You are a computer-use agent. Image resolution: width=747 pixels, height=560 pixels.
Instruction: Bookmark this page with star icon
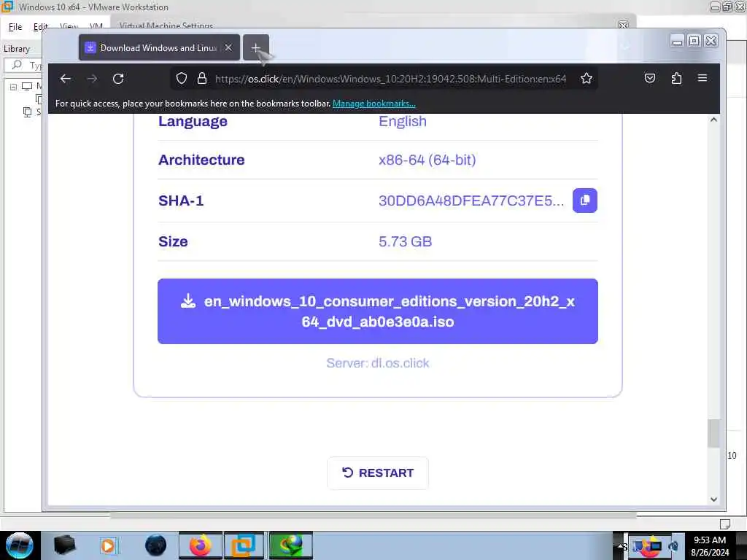[587, 79]
